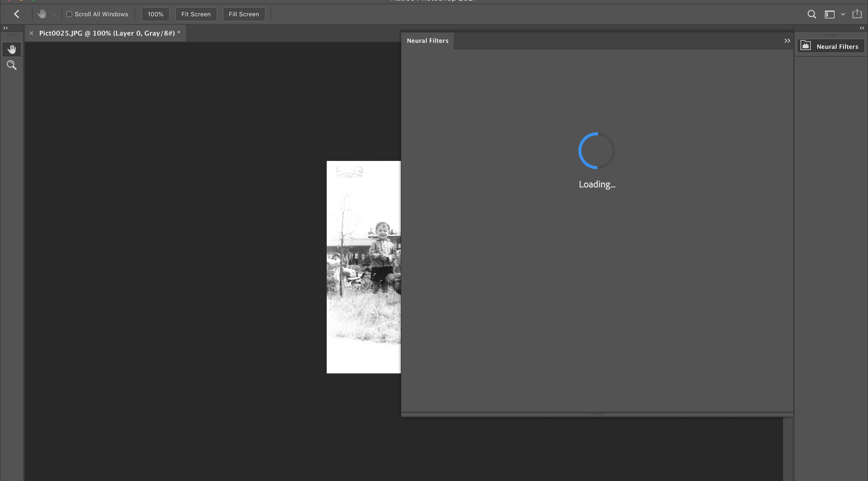Expand the left toolbox with the double arrows

coord(5,28)
